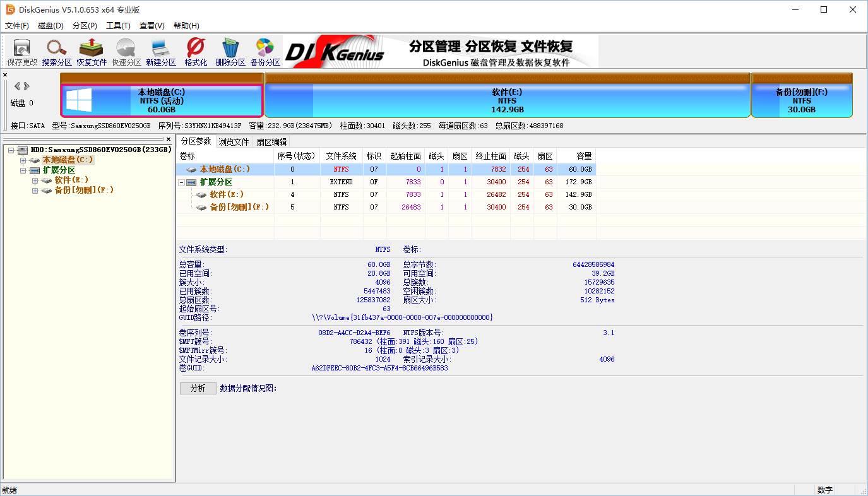This screenshot has width=868, height=496.
Task: Switch to the 扇区编辑 tab
Action: (x=270, y=141)
